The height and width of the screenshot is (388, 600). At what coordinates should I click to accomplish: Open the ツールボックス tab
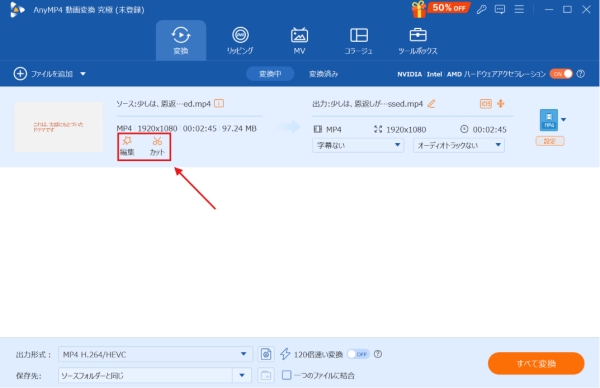418,41
